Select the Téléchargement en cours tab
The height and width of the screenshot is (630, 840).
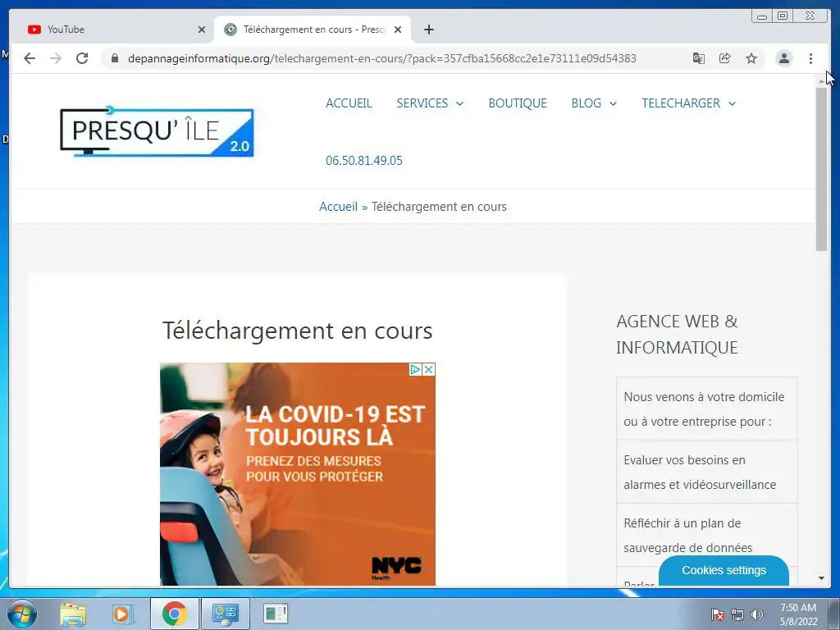(x=313, y=30)
